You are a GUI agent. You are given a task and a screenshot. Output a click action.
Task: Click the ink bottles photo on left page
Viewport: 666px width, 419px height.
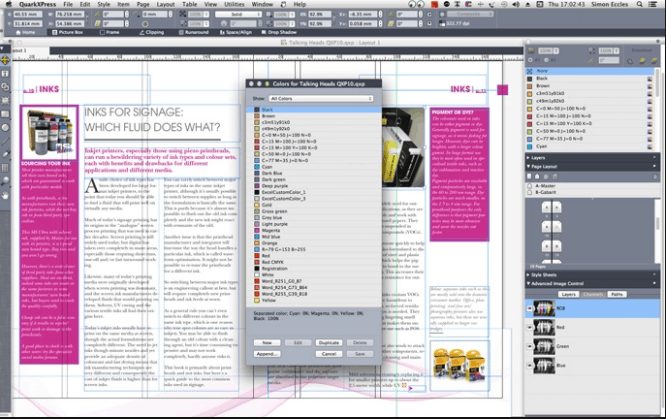(x=49, y=132)
